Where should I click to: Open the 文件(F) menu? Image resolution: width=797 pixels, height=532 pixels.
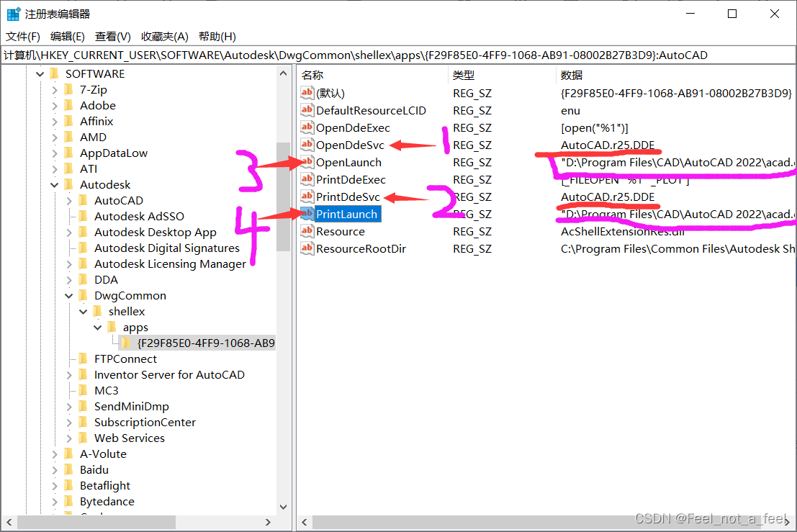(23, 37)
